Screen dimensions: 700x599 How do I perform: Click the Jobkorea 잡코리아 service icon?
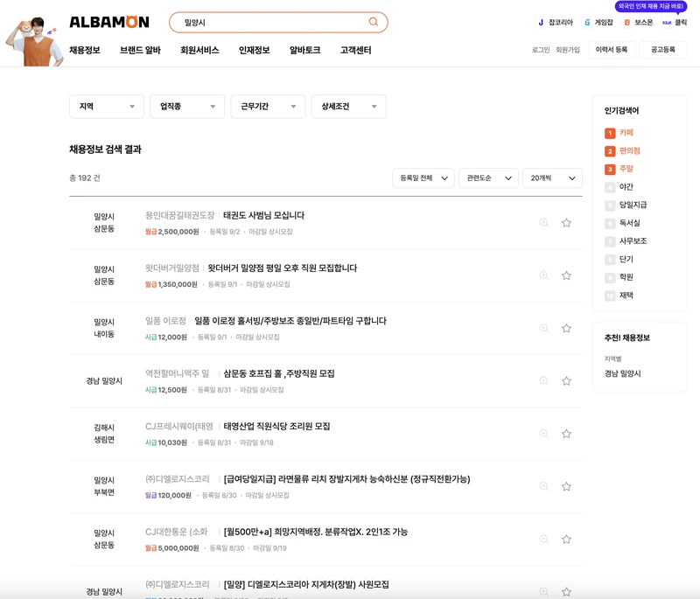(x=541, y=21)
